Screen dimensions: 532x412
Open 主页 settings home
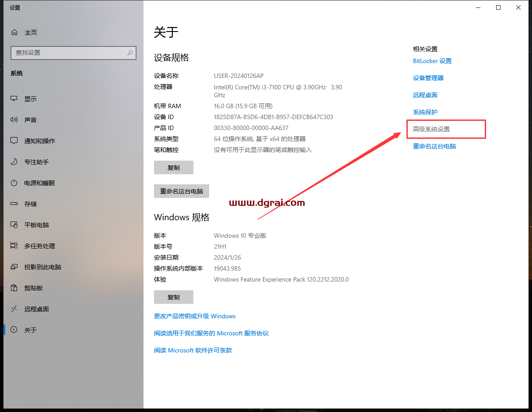(73, 32)
